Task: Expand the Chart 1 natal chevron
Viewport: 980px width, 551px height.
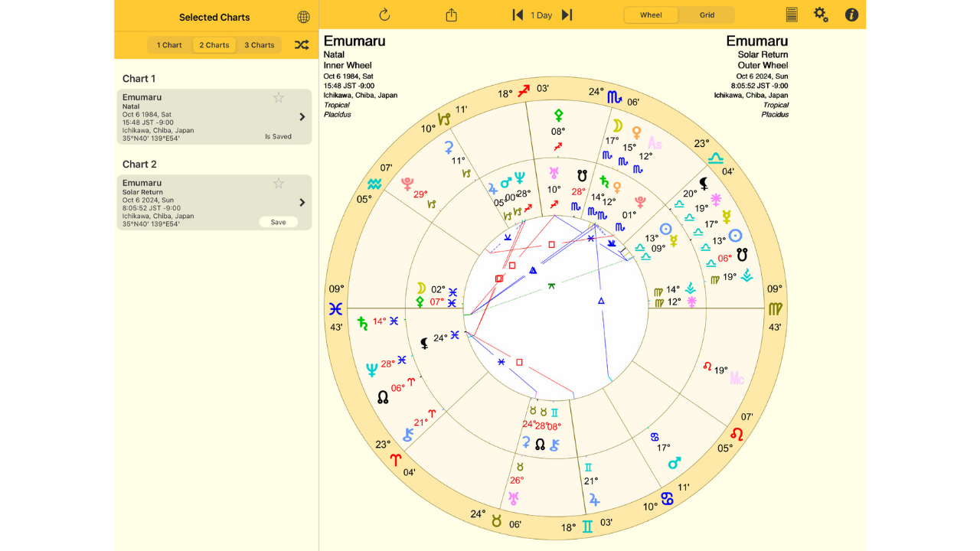Action: pyautogui.click(x=302, y=117)
